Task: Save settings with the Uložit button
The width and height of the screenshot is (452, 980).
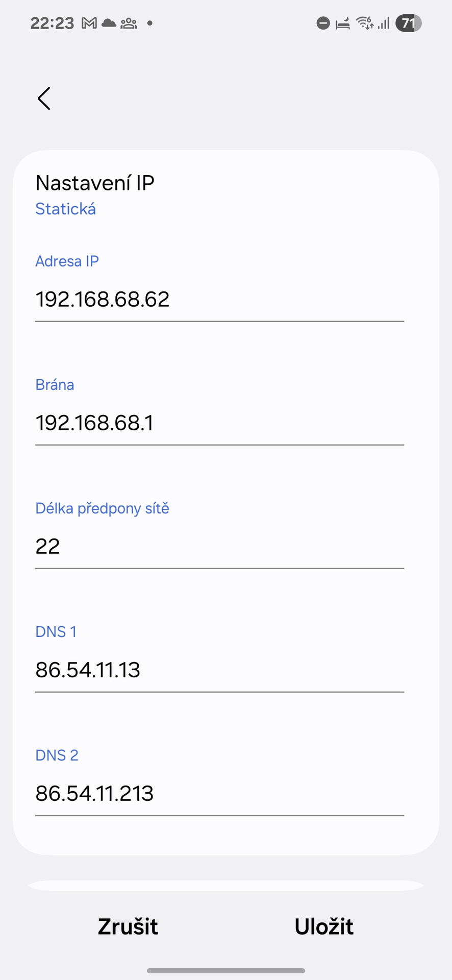Action: (324, 927)
